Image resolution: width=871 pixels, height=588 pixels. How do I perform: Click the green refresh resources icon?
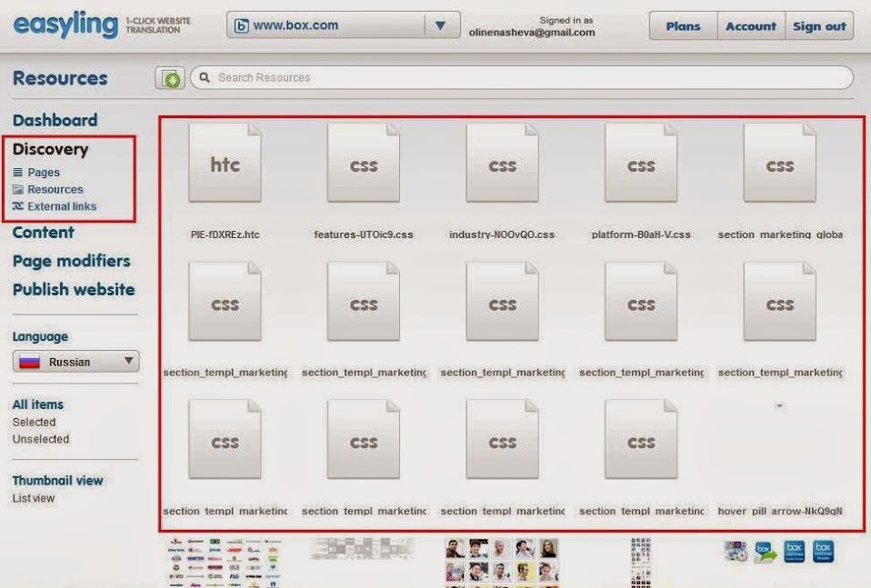[x=170, y=78]
